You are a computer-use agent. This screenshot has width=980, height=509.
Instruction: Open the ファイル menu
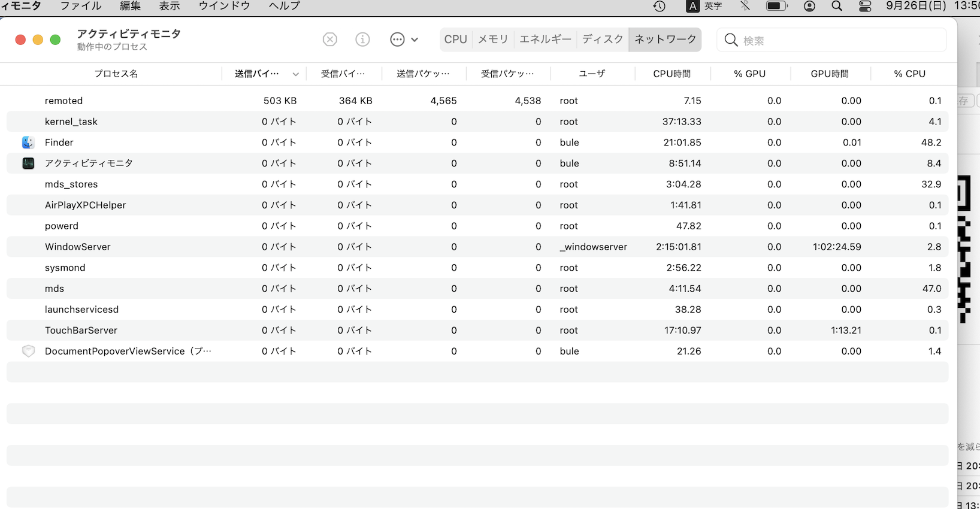click(x=81, y=6)
